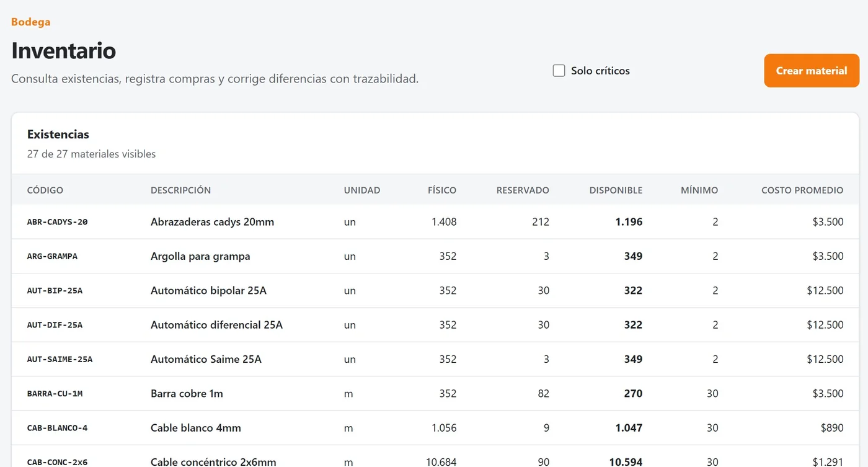Image resolution: width=868 pixels, height=467 pixels.
Task: Click the MÍNIMO column header
Action: click(x=699, y=190)
